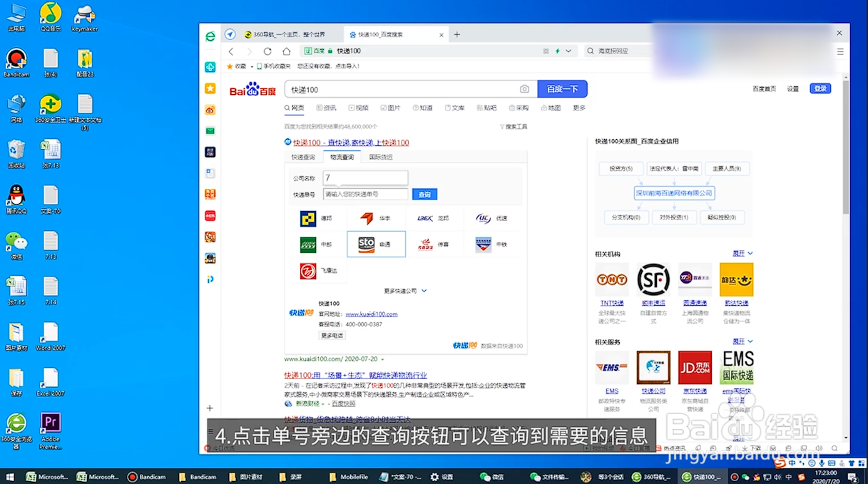This screenshot has width=868, height=484.
Task: Open the star favorites sidebar icon
Action: point(210,88)
